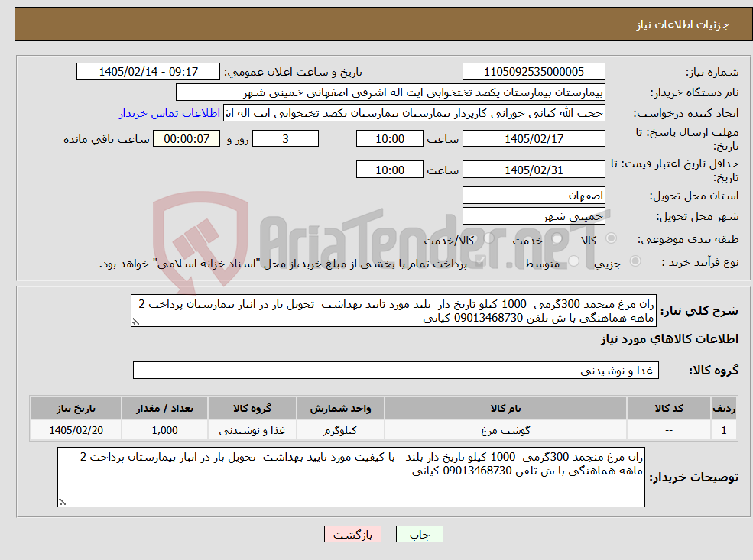Screen dimensions: 753x560
Task: Select the خدمت radio button
Action: [x=557, y=238]
